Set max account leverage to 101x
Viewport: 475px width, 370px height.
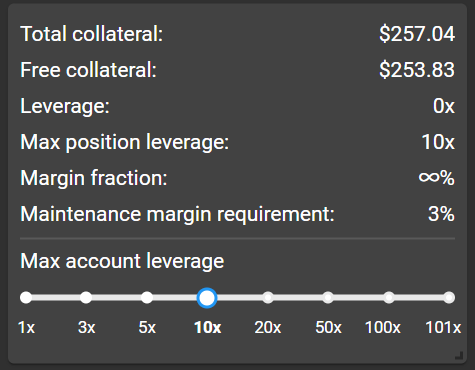(x=449, y=297)
